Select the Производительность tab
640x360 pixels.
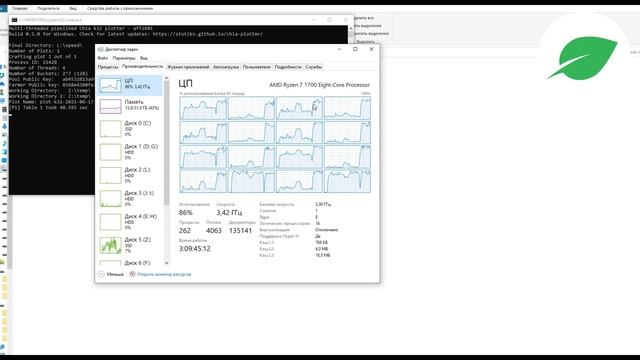[142, 67]
